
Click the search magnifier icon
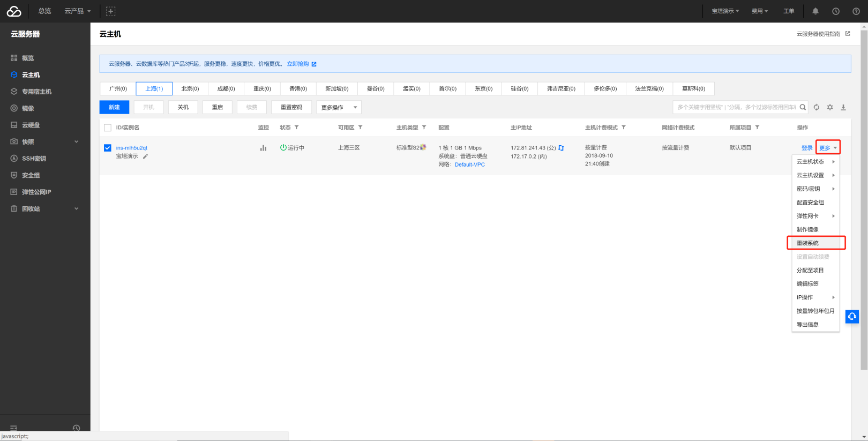[x=803, y=107]
